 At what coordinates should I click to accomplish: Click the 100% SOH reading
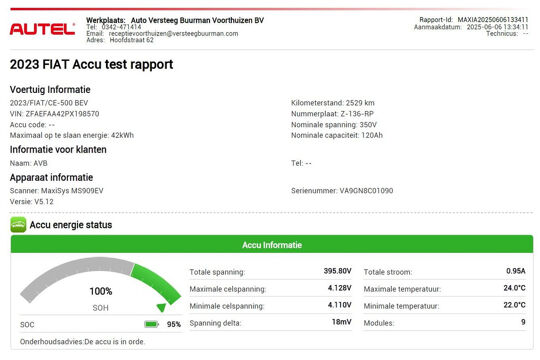[101, 291]
